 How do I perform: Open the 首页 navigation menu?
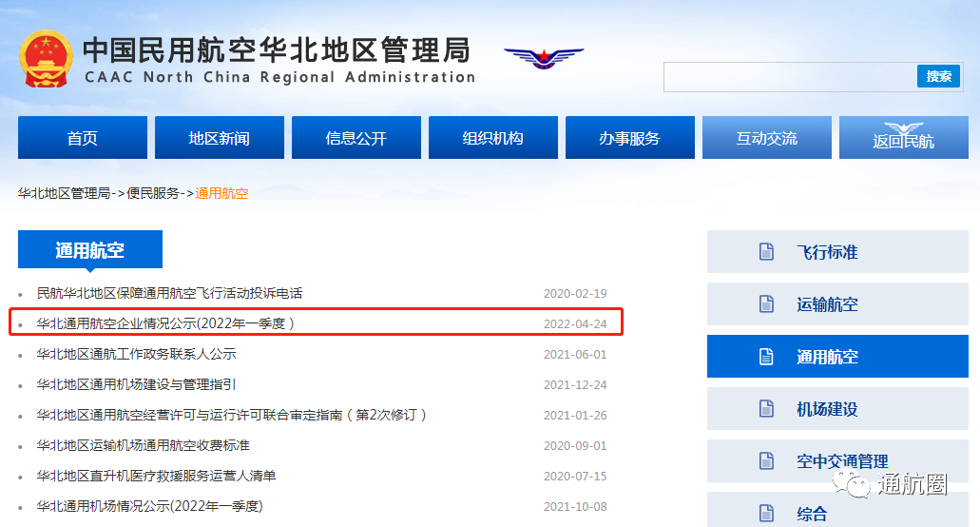[83, 138]
